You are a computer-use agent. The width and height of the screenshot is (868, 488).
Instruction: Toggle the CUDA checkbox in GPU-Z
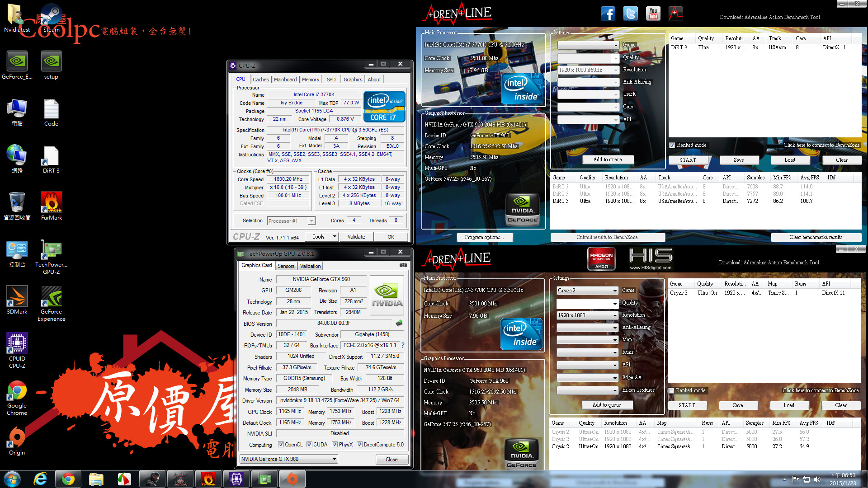point(309,445)
